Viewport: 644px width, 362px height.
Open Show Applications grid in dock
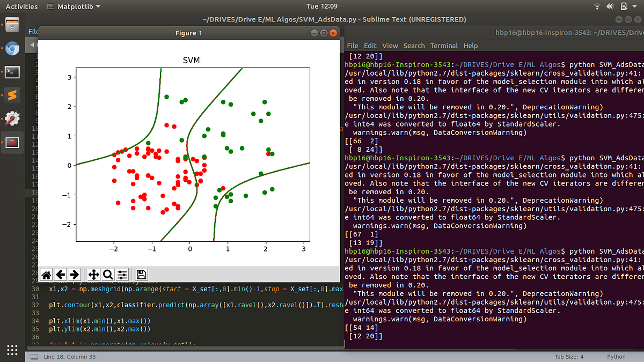click(12, 350)
